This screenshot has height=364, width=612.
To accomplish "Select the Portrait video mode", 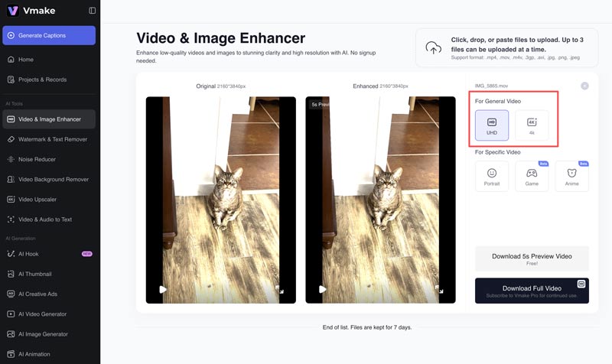I will click(x=492, y=177).
